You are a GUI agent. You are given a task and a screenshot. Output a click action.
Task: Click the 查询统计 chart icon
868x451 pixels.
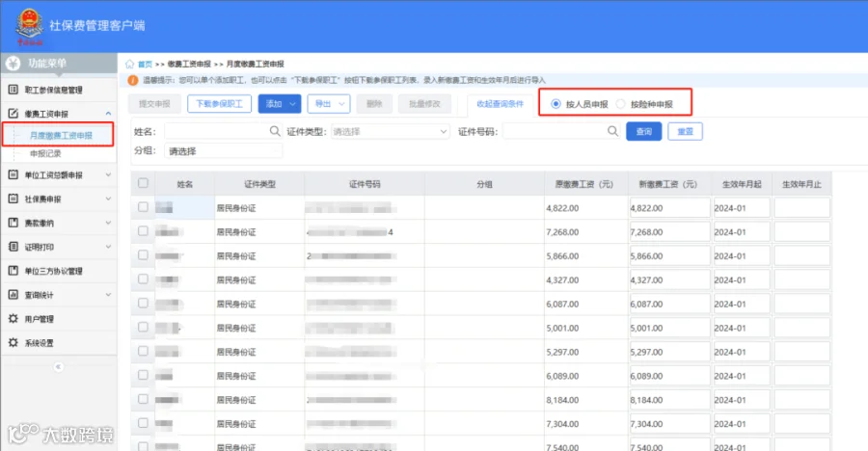[x=14, y=294]
